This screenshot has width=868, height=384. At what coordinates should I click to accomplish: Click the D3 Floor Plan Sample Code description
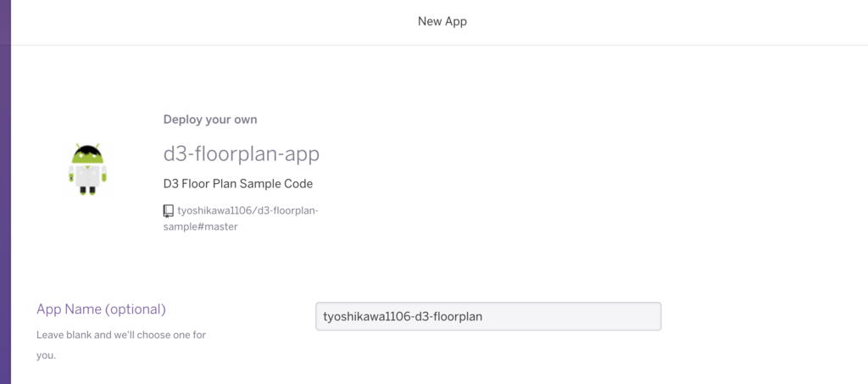click(x=238, y=184)
